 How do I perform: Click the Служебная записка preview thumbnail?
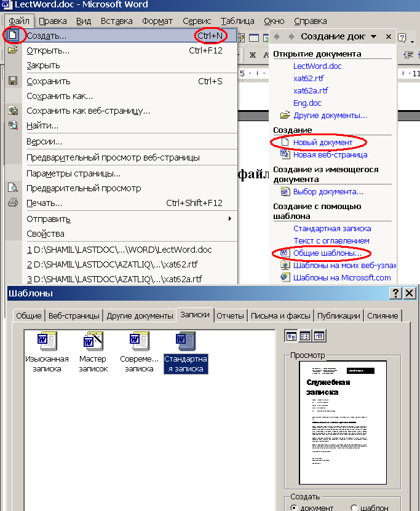pos(343,422)
